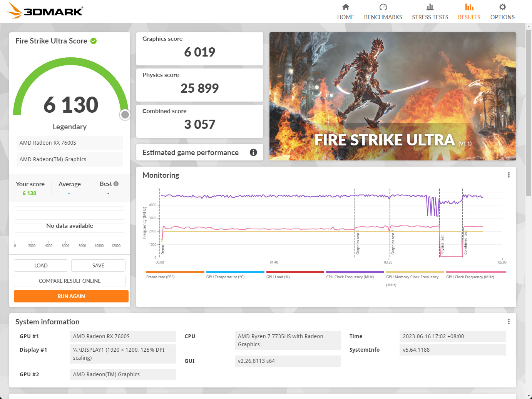
Task: Click the RUN AGAIN button
Action: point(71,296)
